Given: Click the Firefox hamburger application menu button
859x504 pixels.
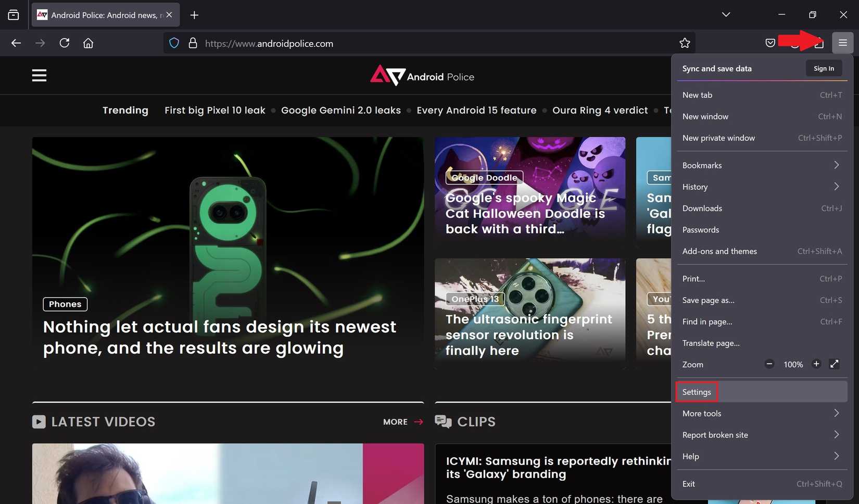Looking at the screenshot, I should point(842,43).
